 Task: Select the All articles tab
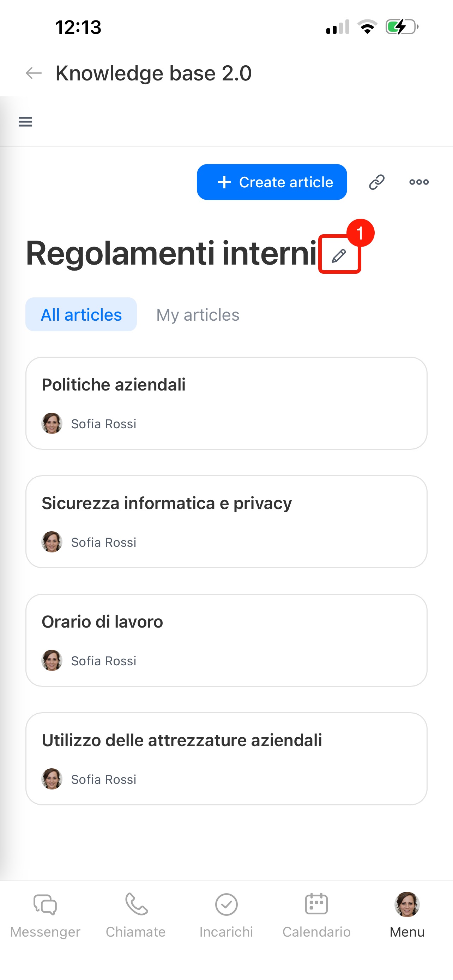tap(81, 315)
